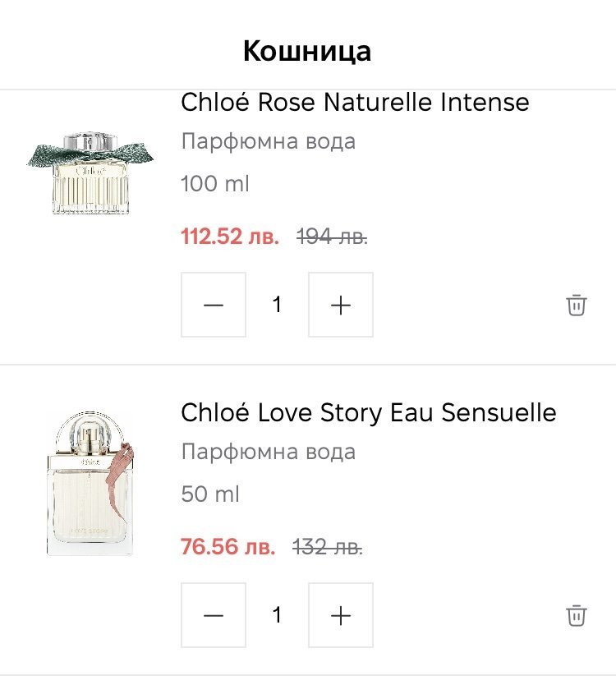Open the Chloé Rose Naturelle Intense product title
The height and width of the screenshot is (694, 616).
tap(355, 103)
